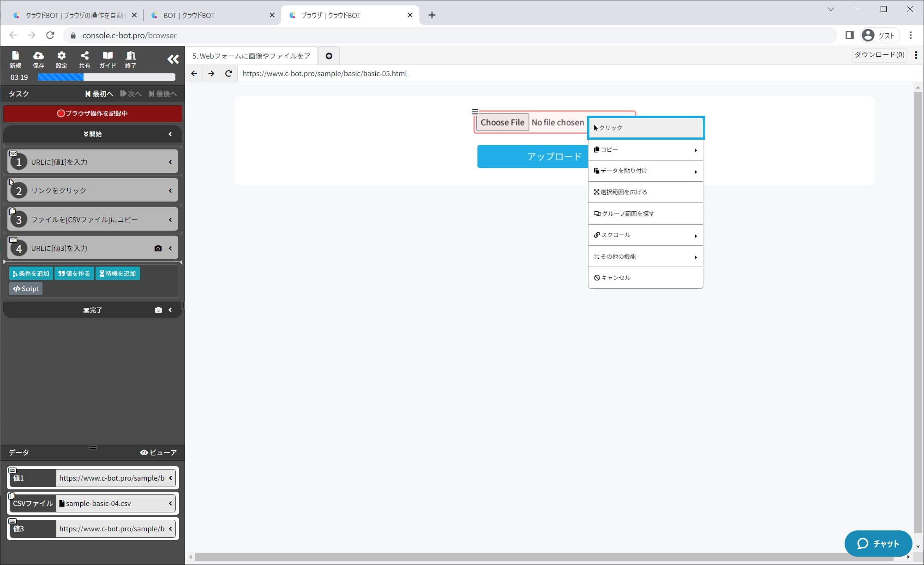Viewport: 924px width, 565px height.
Task: Open the ガイド (Guide) book icon
Action: point(108,59)
